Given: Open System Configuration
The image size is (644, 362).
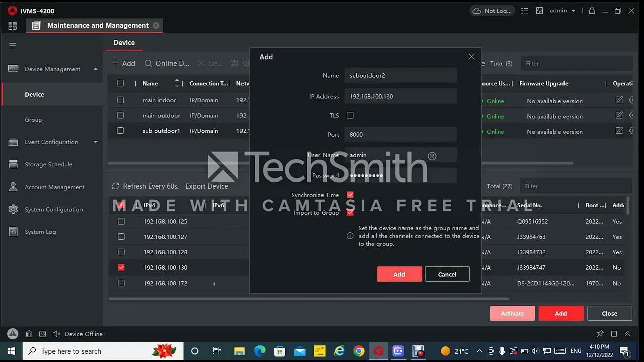Looking at the screenshot, I should [54, 209].
